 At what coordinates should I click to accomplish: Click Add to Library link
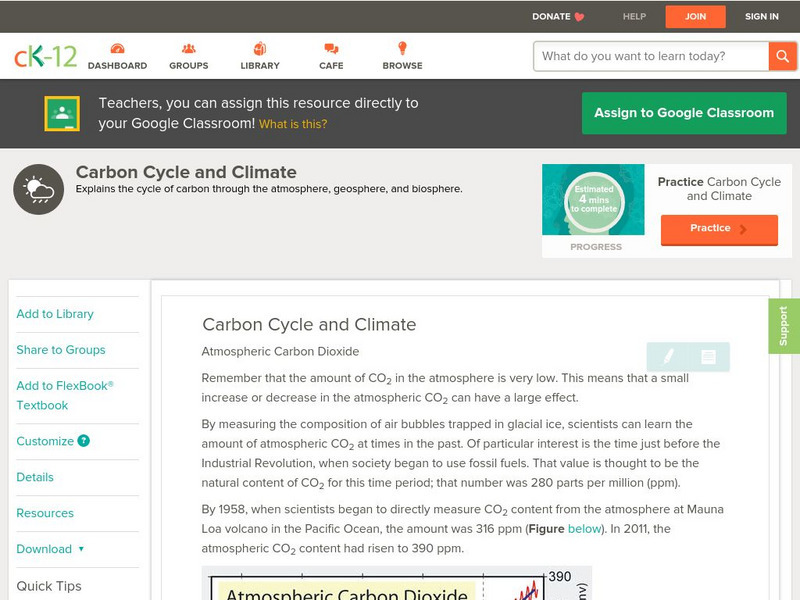[55, 314]
